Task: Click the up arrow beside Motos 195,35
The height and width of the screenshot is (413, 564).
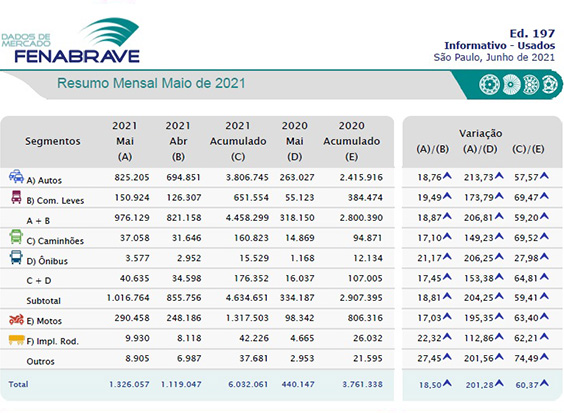Action: click(x=499, y=316)
